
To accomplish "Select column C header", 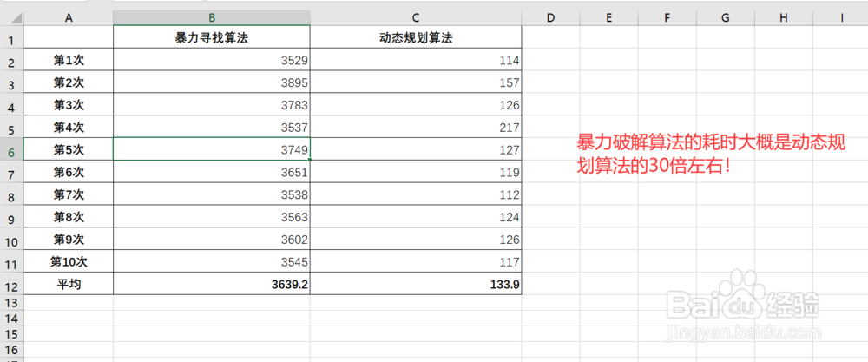I will pos(416,17).
